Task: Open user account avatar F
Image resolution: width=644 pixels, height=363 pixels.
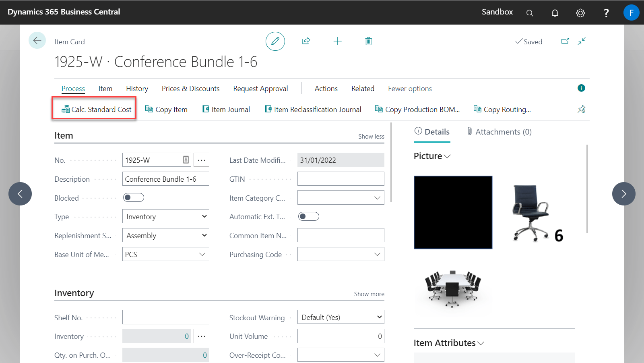Action: [x=631, y=12]
